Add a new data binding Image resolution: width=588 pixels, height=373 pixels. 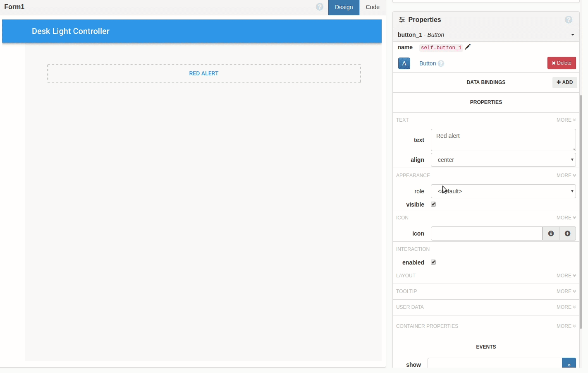pos(564,82)
